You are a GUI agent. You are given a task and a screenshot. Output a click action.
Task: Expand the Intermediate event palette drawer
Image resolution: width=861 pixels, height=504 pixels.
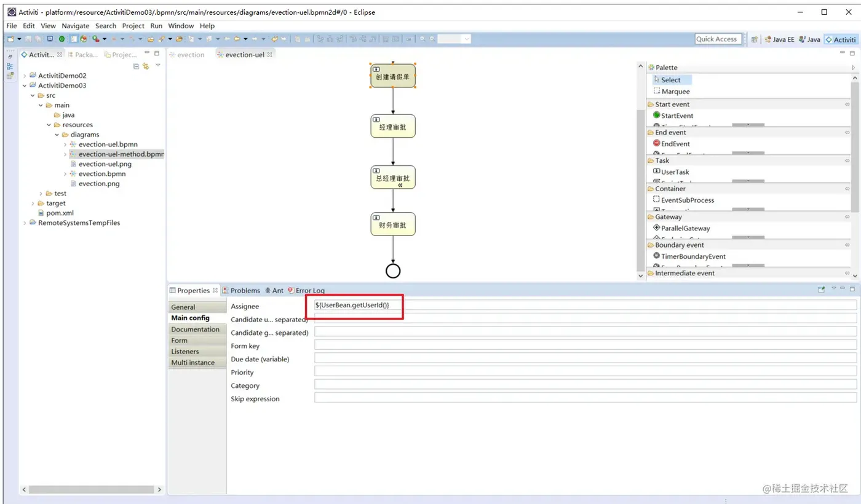(x=748, y=274)
